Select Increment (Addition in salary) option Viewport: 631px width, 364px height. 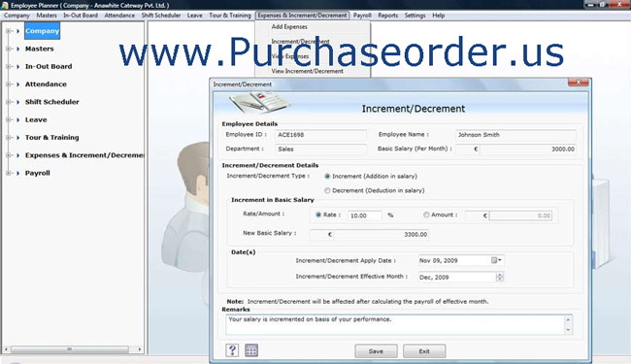[x=327, y=176]
